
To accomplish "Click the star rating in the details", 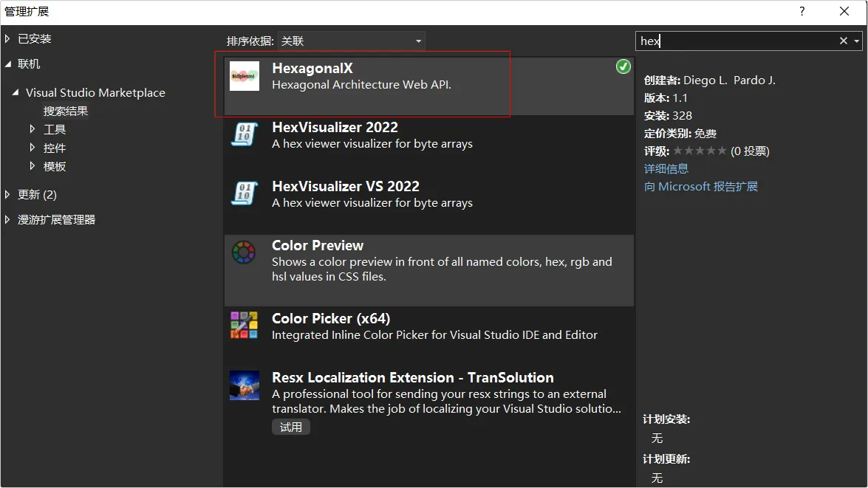I will [x=700, y=151].
